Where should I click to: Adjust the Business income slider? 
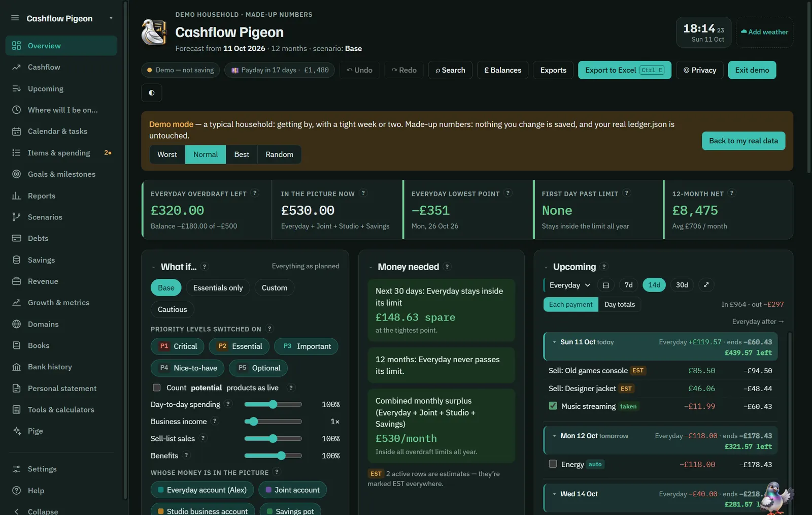click(273, 422)
